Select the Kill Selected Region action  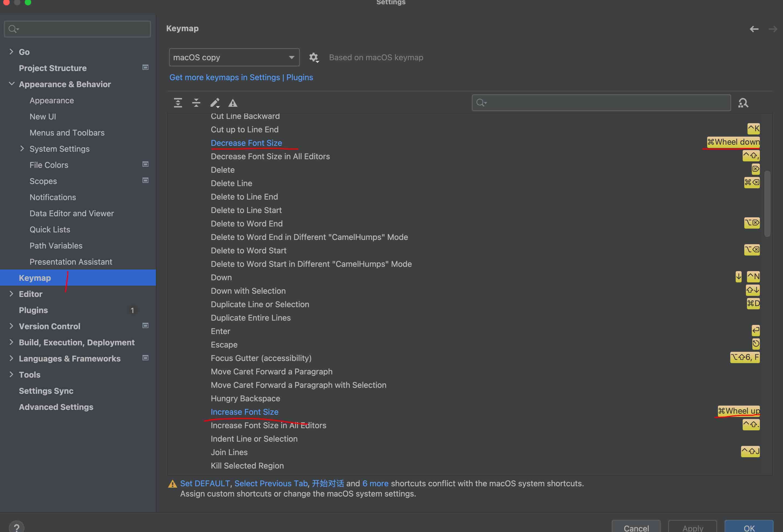(247, 466)
